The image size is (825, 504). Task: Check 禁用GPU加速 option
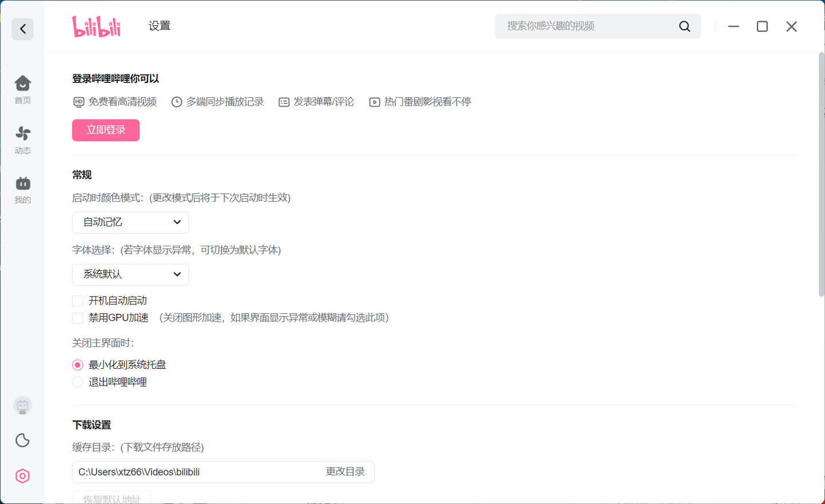78,318
